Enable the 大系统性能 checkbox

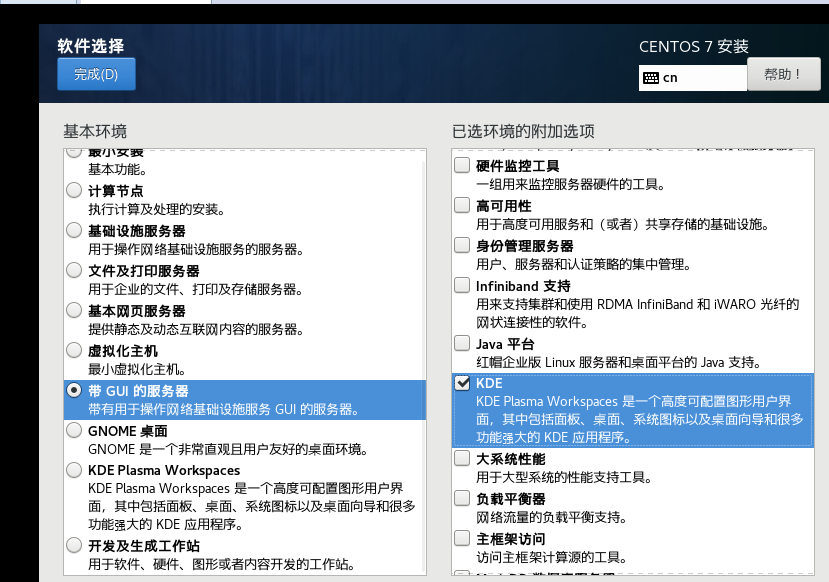point(462,458)
